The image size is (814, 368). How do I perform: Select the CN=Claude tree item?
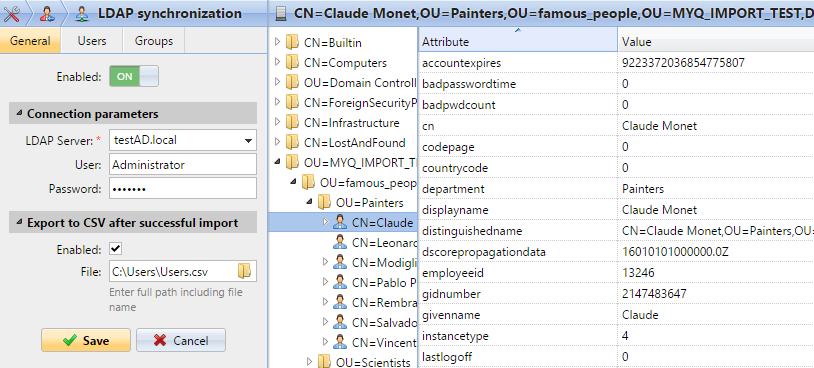click(x=343, y=222)
